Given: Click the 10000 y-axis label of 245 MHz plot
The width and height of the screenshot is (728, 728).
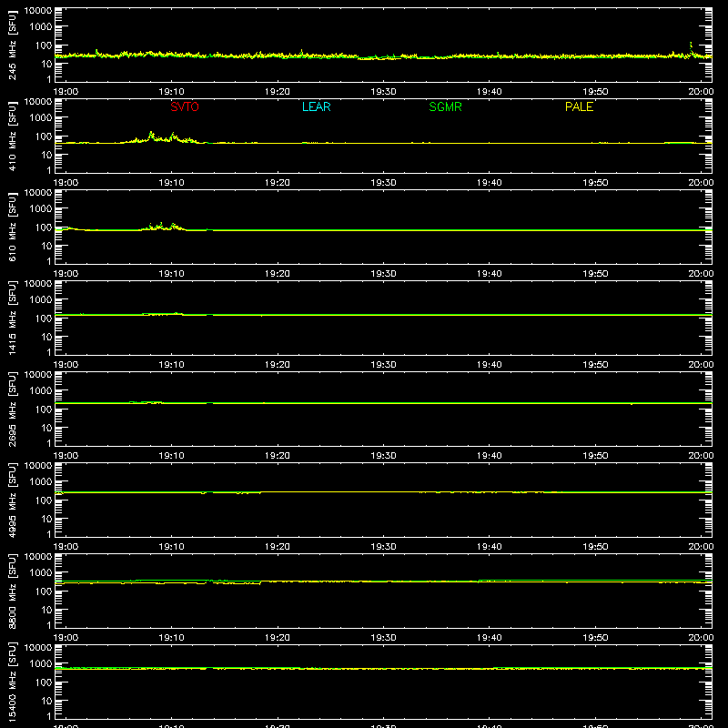Looking at the screenshot, I should pyautogui.click(x=38, y=11).
